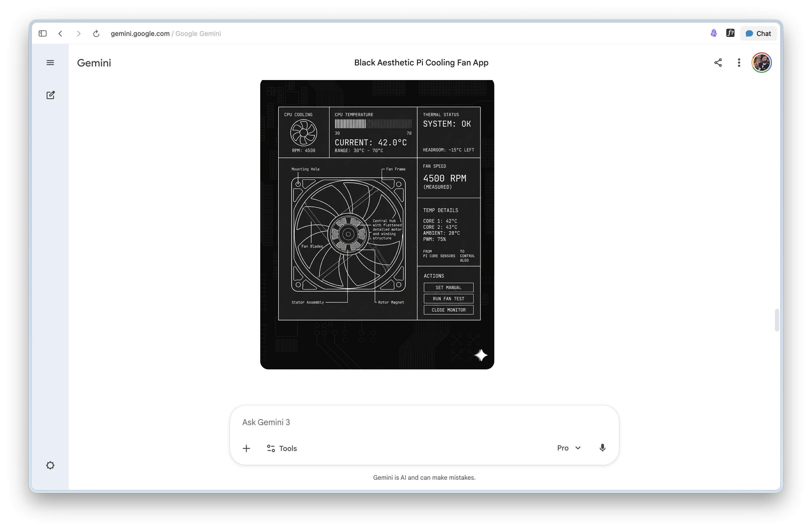Image resolution: width=812 pixels, height=531 pixels.
Task: Select CLOSE MONITOR in the actions panel
Action: (448, 310)
